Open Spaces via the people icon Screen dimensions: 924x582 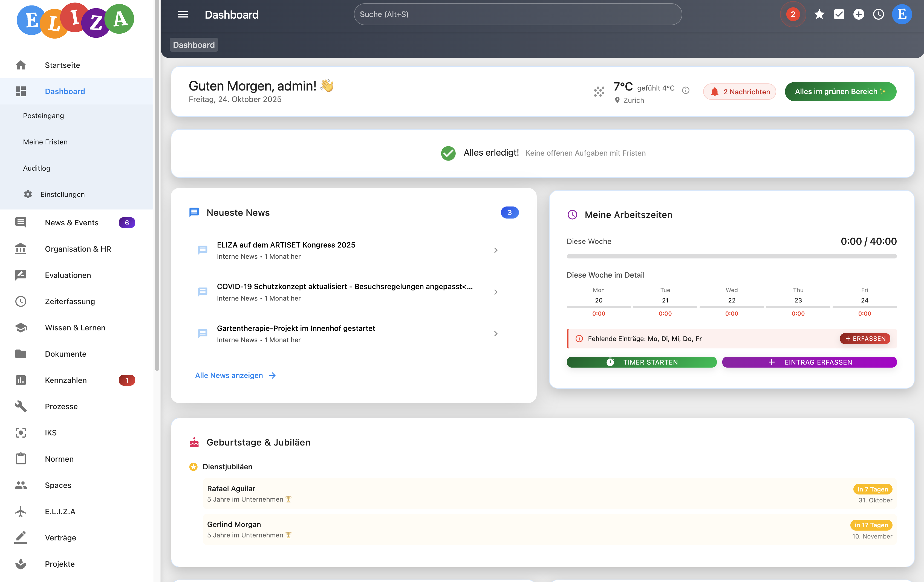(20, 485)
